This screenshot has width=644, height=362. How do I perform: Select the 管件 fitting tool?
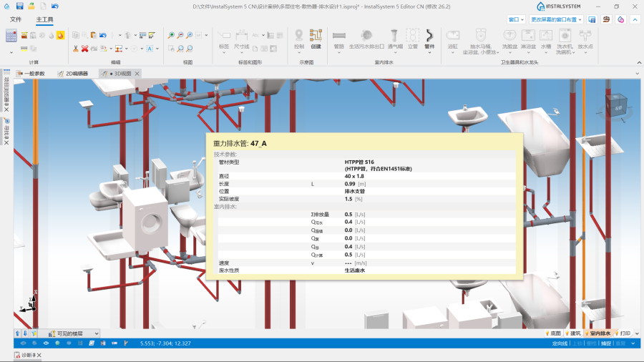pos(429,39)
